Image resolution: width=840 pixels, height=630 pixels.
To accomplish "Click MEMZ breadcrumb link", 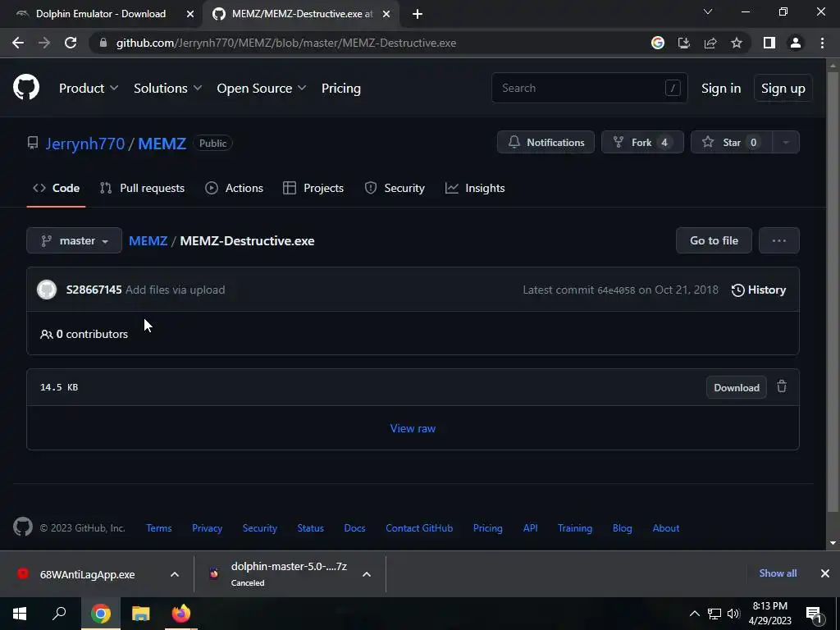I will (x=148, y=240).
